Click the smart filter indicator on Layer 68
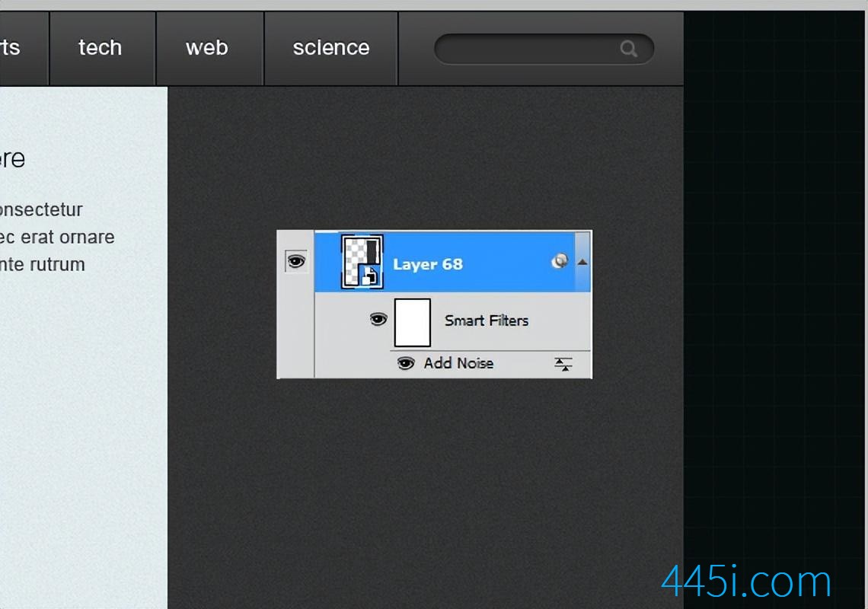868x609 pixels. [560, 261]
